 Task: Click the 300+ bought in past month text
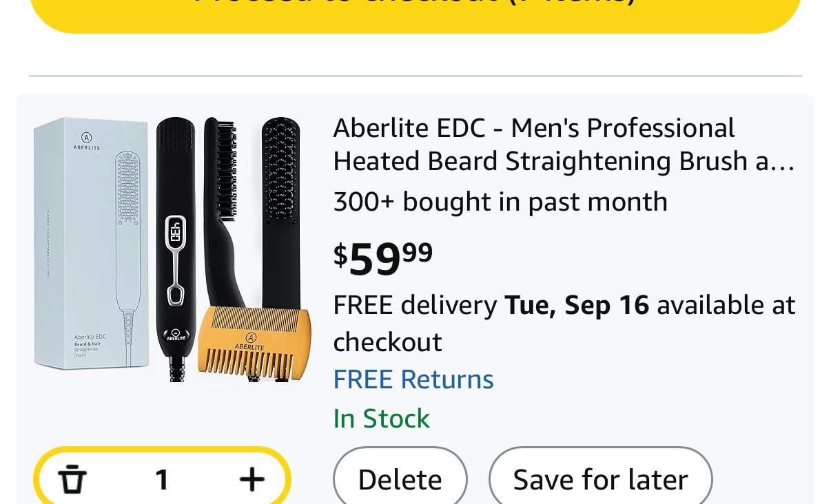pos(500,202)
